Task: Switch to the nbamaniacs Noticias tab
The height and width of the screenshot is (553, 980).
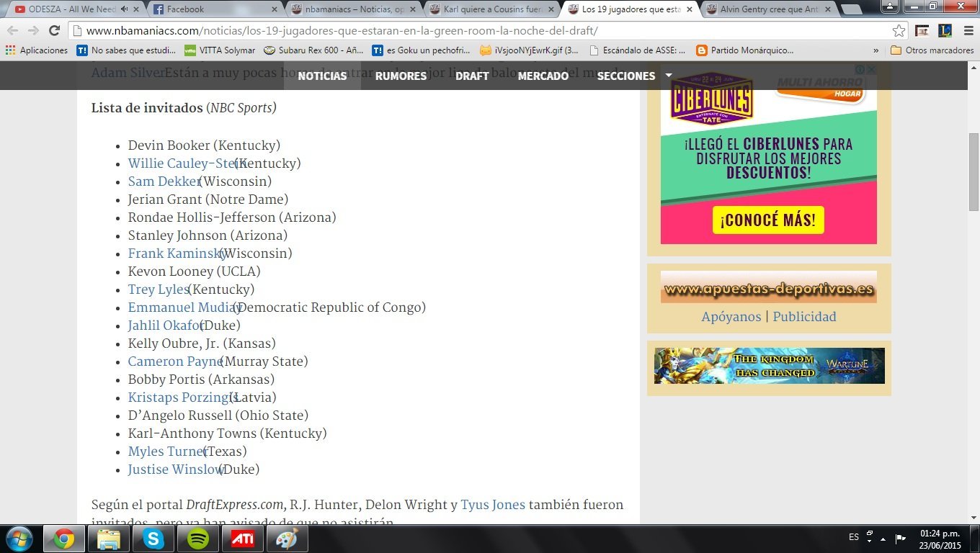Action: coord(353,9)
